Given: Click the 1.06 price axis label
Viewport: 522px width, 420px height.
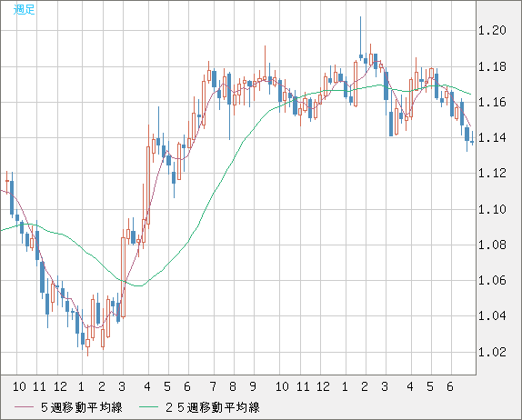Looking at the screenshot, I should [x=492, y=281].
